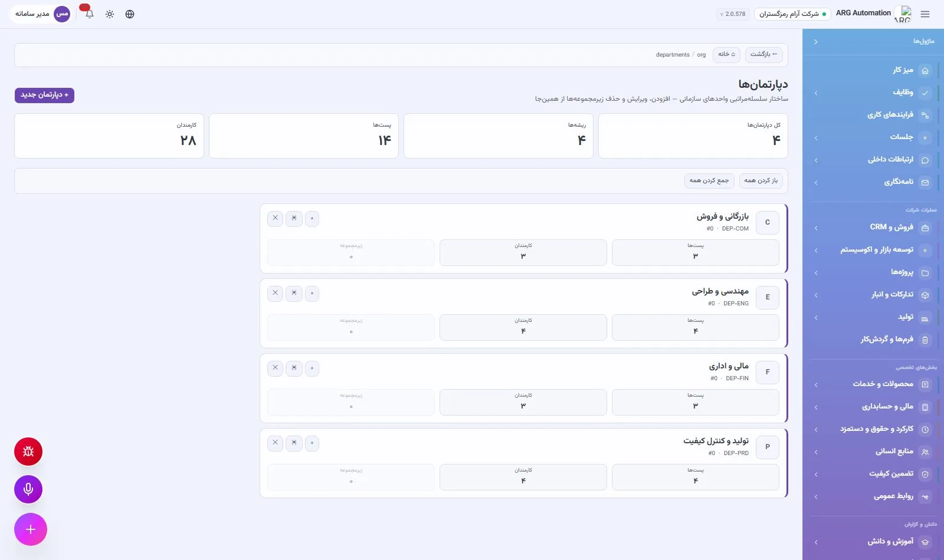Click the purple microphone floating button

(28, 489)
